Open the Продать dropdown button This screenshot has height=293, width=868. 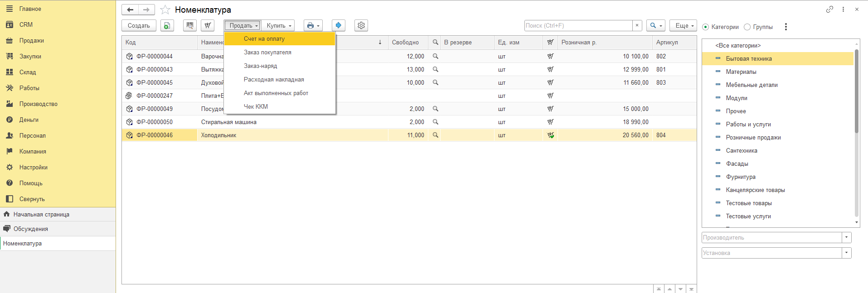click(x=242, y=25)
